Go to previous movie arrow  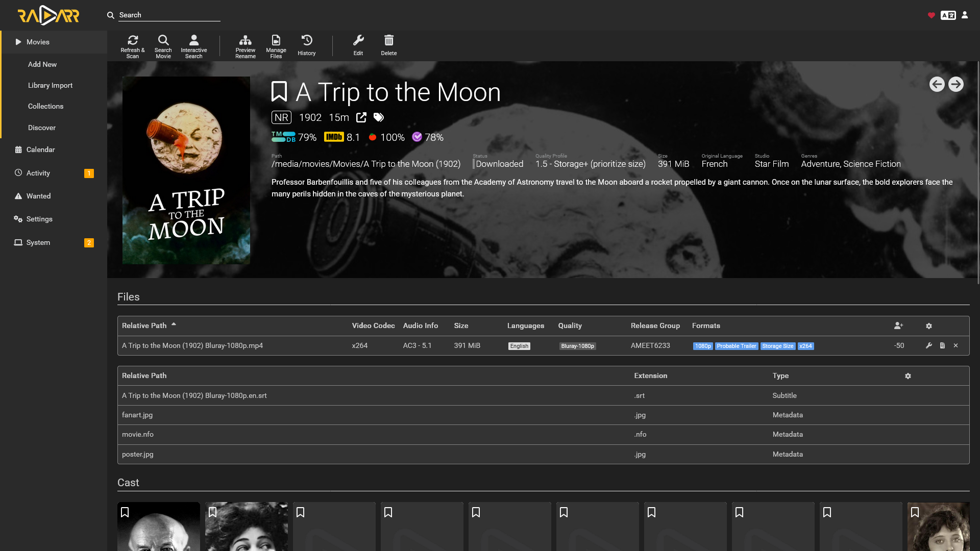[x=937, y=84]
